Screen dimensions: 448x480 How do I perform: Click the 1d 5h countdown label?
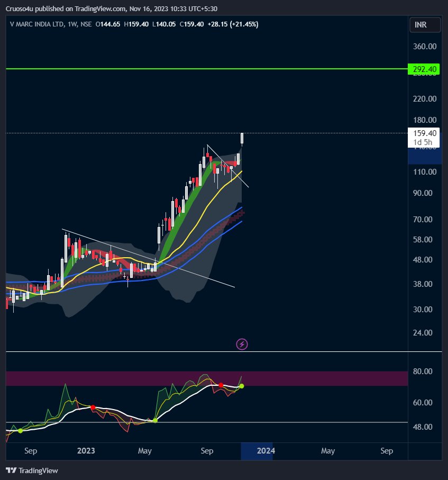423,142
